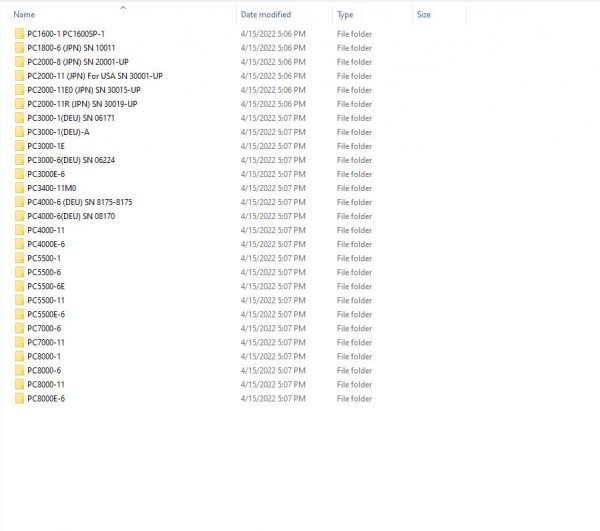Sort by the Date modified column header
Image resolution: width=600 pixels, height=531 pixels.
[266, 15]
